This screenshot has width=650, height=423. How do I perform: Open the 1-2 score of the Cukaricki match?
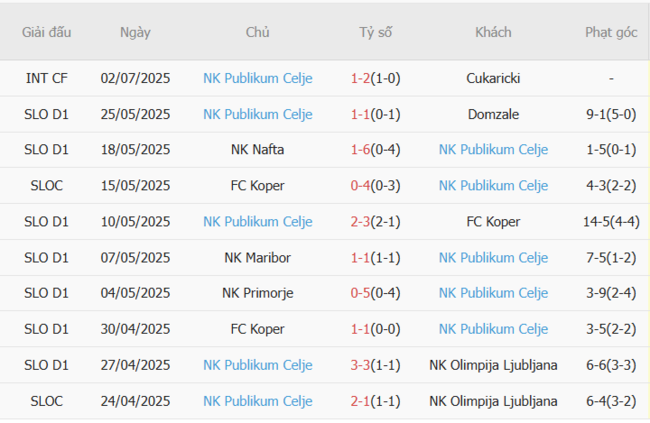click(361, 78)
